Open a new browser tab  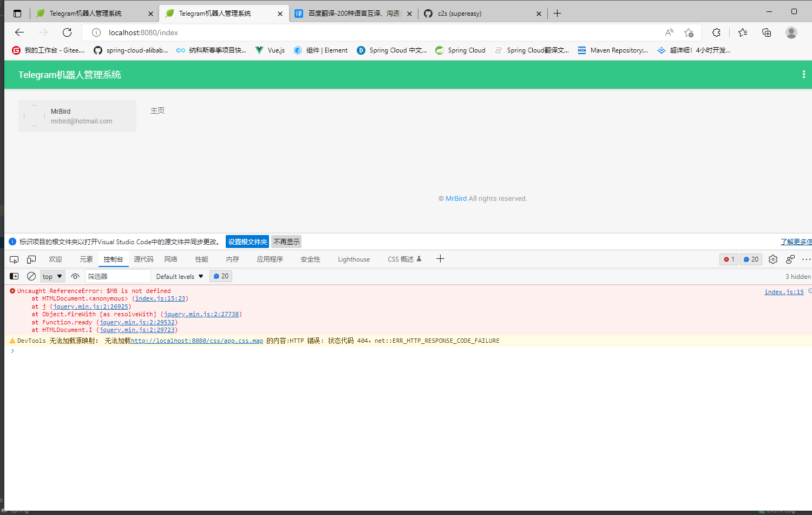(x=557, y=14)
